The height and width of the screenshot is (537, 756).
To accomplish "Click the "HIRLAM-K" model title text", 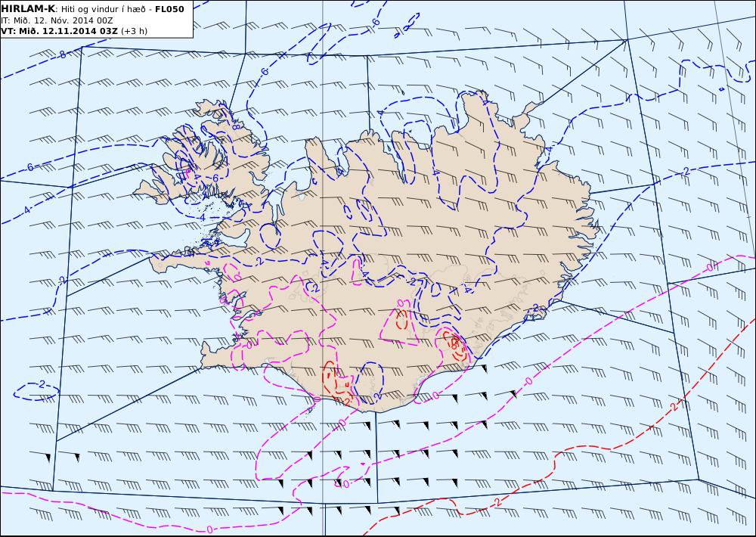I will tap(29, 9).
